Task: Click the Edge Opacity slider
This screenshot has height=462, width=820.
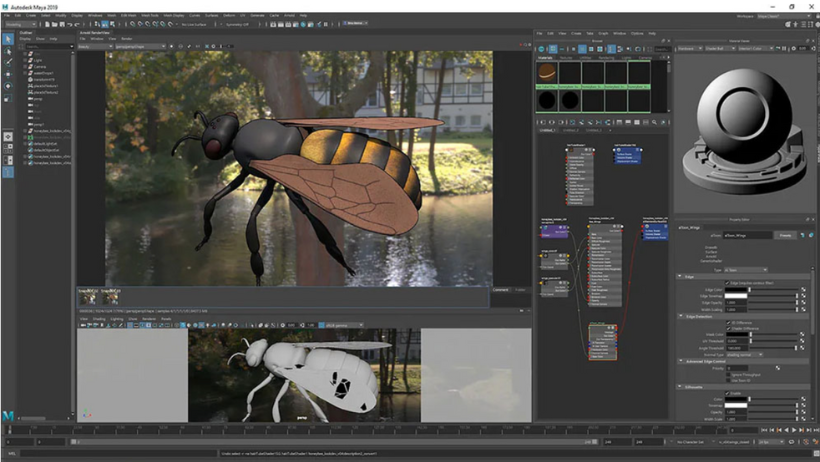Action: coord(773,302)
